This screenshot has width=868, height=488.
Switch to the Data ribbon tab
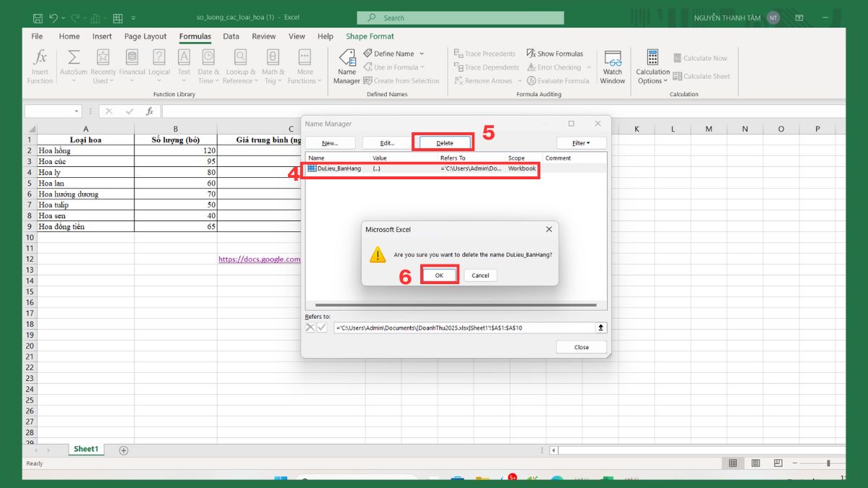pyautogui.click(x=231, y=36)
